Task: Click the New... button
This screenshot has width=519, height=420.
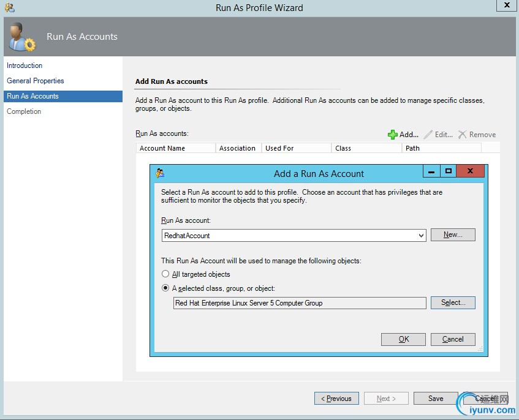Action: (453, 235)
